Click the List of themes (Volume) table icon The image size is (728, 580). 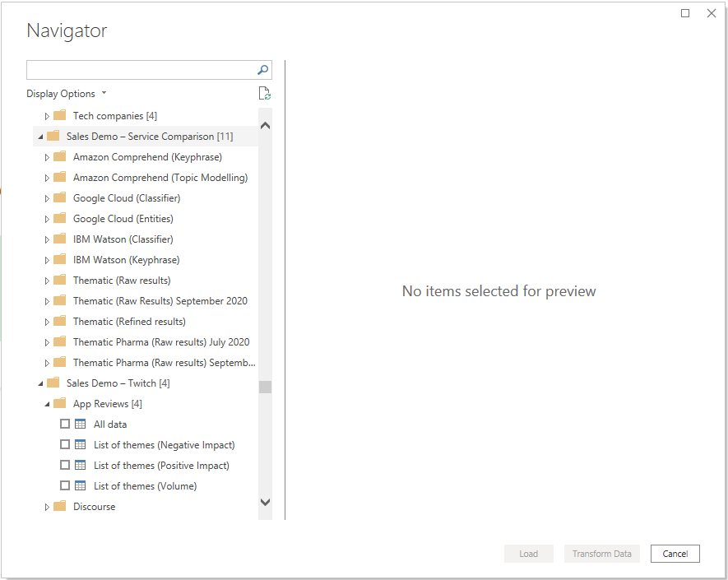(x=81, y=485)
